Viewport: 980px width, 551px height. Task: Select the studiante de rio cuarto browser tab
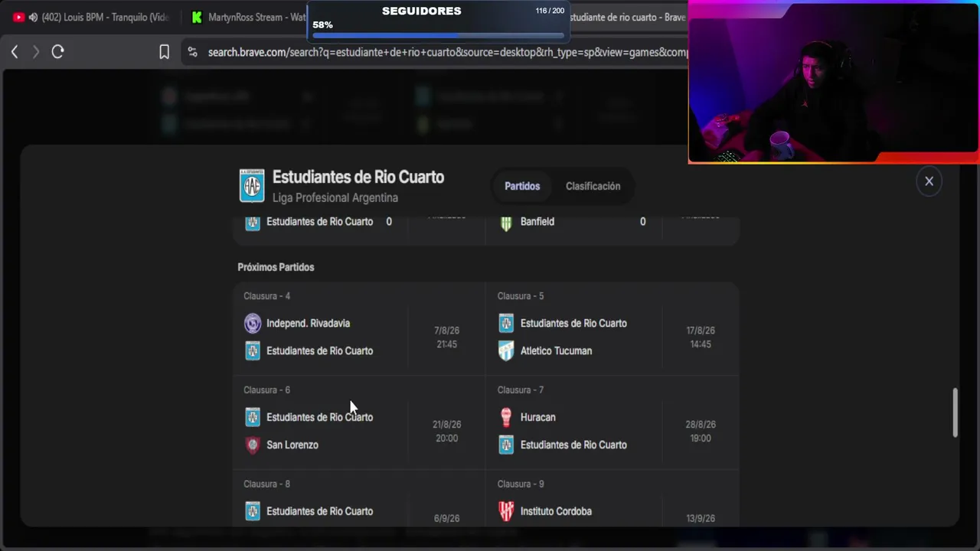coord(626,17)
